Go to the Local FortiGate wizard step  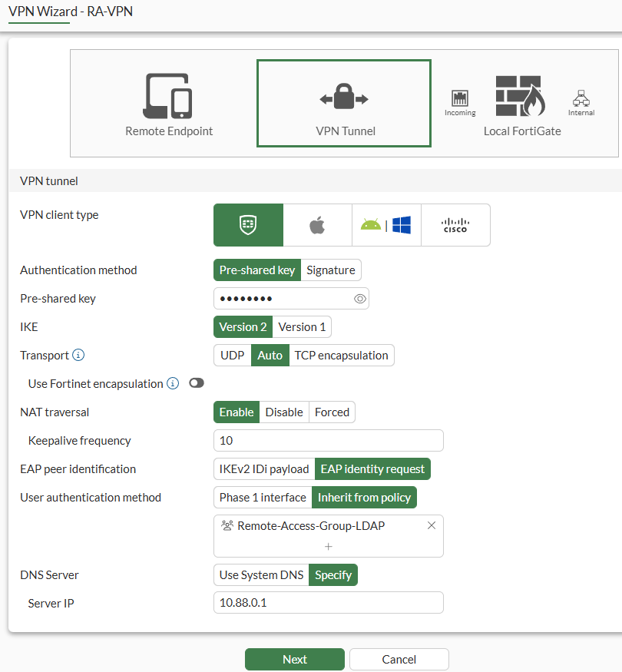[522, 104]
